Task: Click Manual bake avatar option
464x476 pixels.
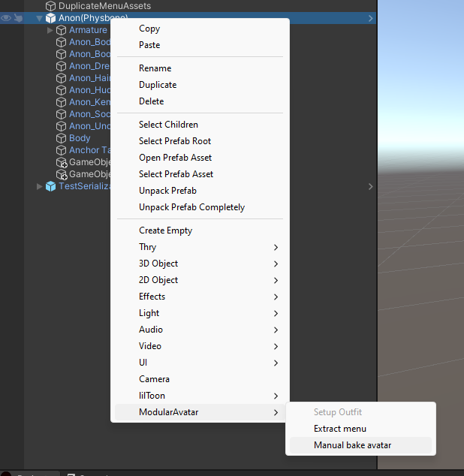Action: pyautogui.click(x=360, y=445)
